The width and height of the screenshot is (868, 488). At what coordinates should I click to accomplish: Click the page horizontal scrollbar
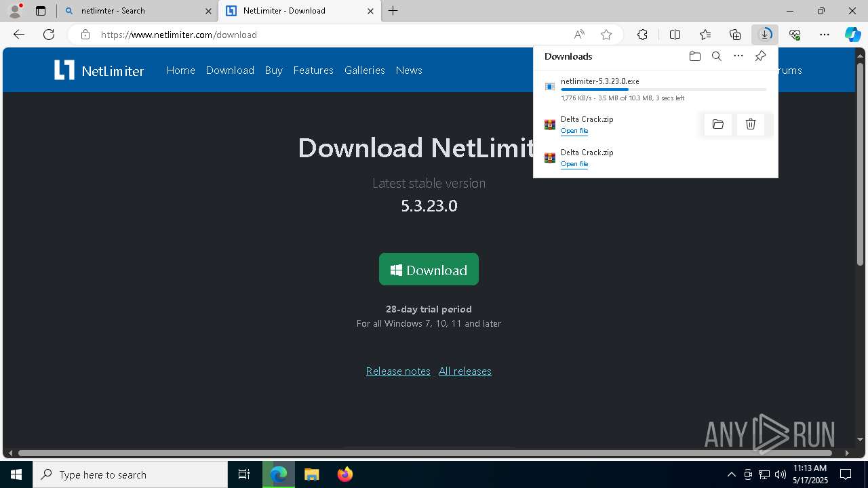point(425,453)
